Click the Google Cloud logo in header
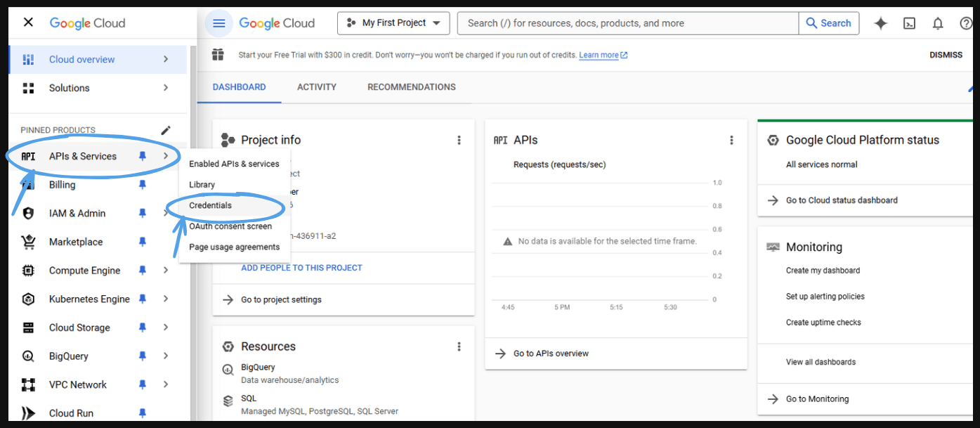The width and height of the screenshot is (980, 428). 277,23
